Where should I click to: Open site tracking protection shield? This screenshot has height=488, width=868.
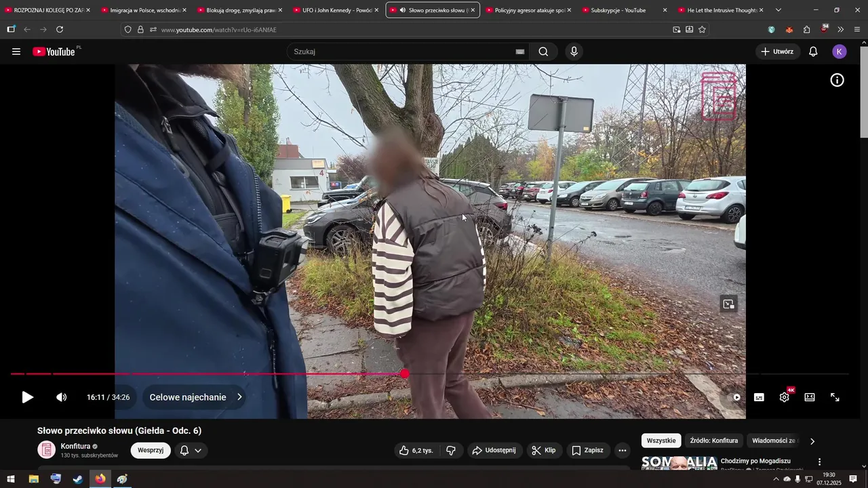click(127, 30)
